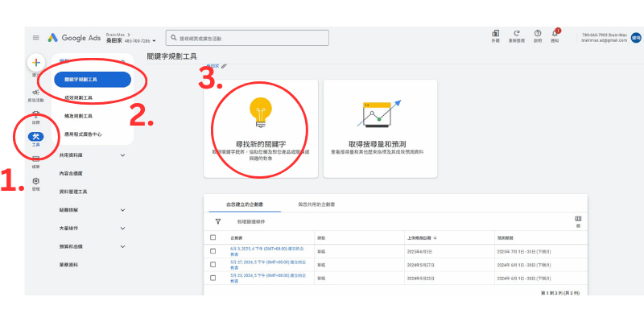Click the 狀態 column header
Screen dimensions: 644x322
click(x=320, y=237)
